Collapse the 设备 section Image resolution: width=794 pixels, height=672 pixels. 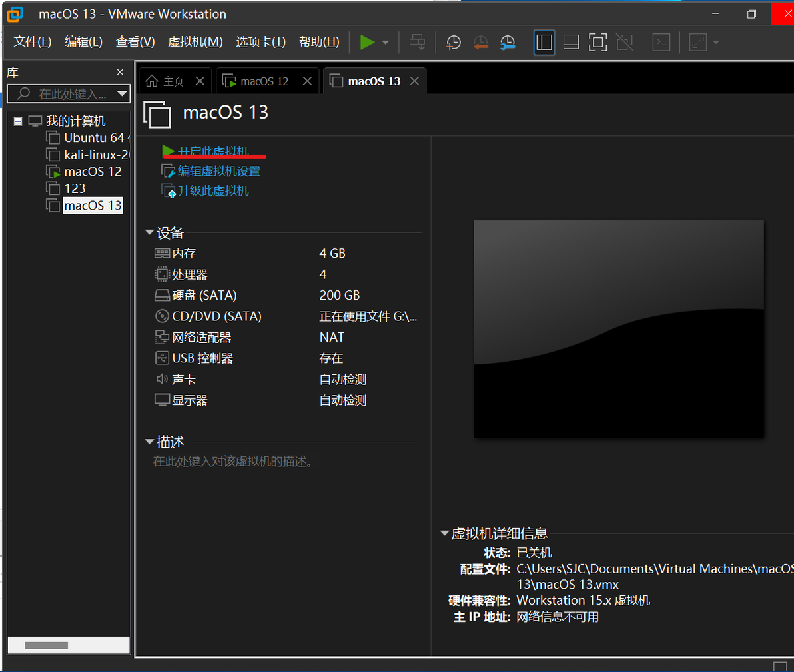[149, 232]
